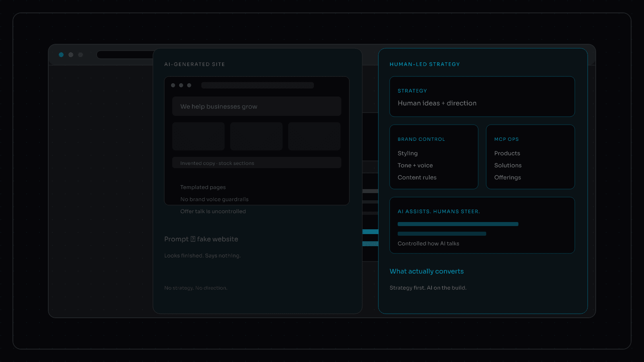
Task: Click 'Tone + voice' under Brand Control
Action: coord(415,165)
